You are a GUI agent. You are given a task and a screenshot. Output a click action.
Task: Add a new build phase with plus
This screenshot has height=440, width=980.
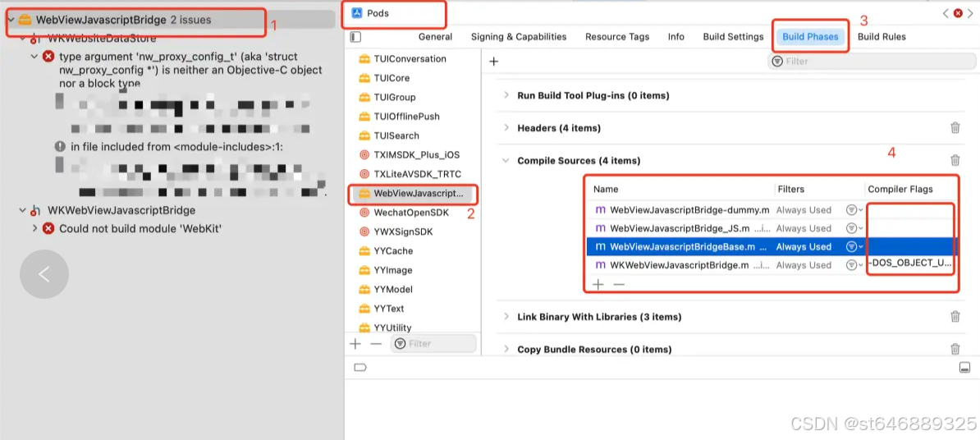tap(493, 62)
